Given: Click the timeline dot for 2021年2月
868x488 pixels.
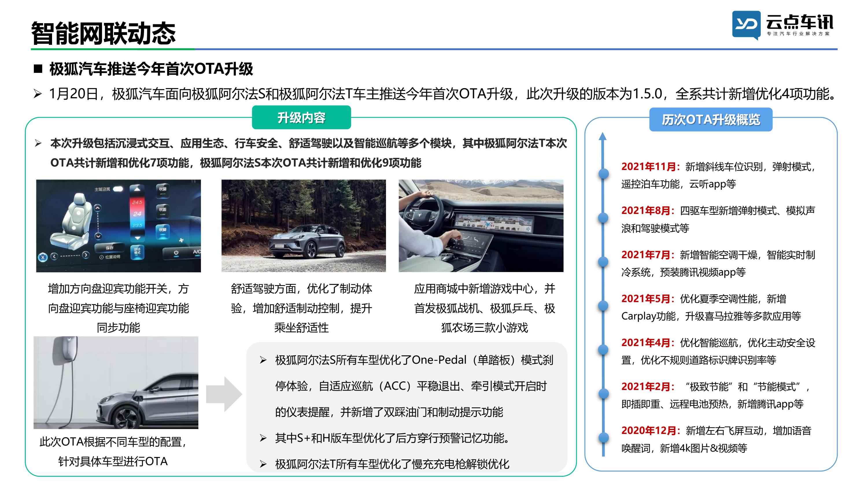Looking at the screenshot, I should click(x=603, y=394).
